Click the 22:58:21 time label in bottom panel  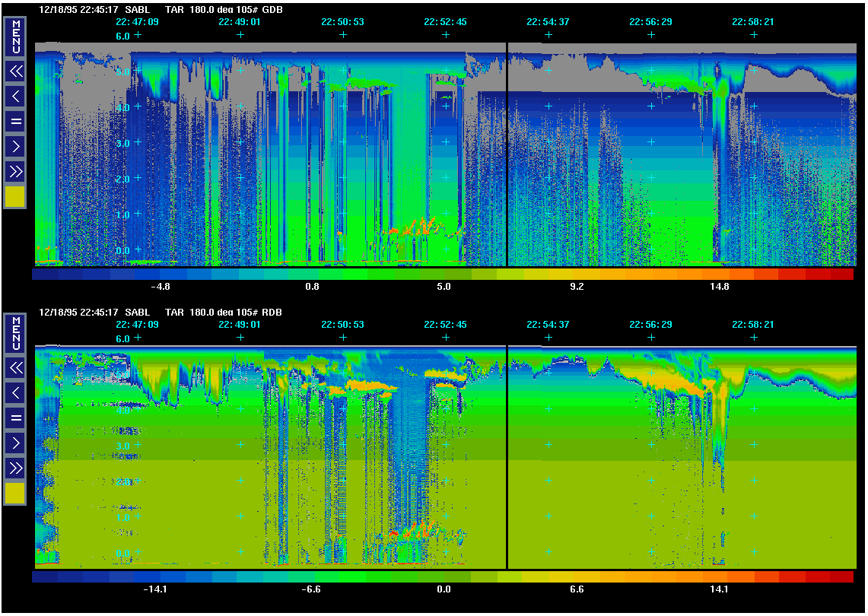pos(753,325)
